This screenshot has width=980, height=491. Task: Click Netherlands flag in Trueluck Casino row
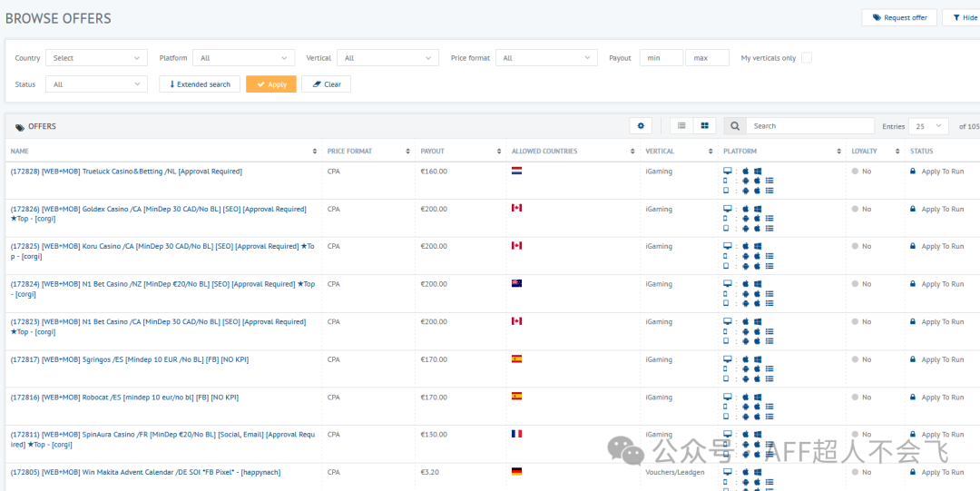point(516,171)
